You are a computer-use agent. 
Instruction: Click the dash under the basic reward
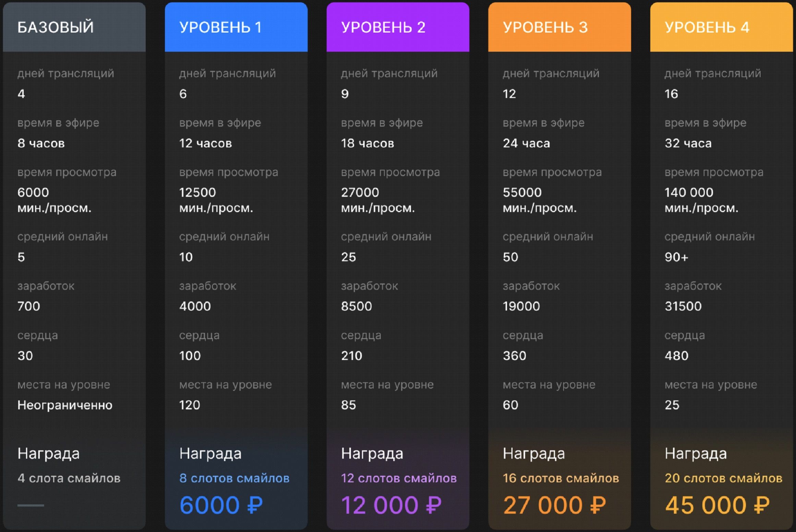pos(31,505)
